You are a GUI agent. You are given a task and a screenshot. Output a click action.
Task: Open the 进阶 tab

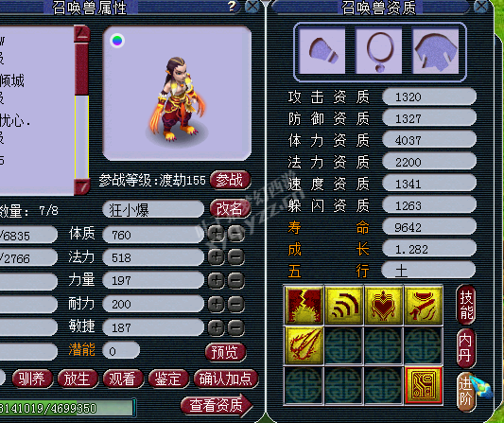pyautogui.click(x=466, y=392)
